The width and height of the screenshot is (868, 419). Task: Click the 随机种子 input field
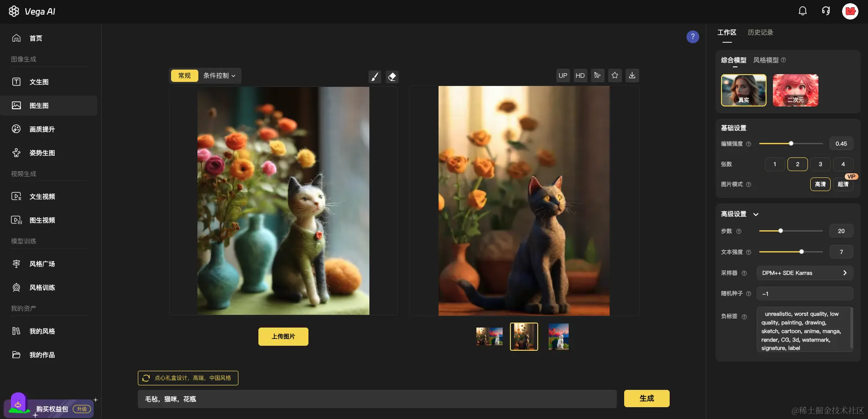point(804,294)
